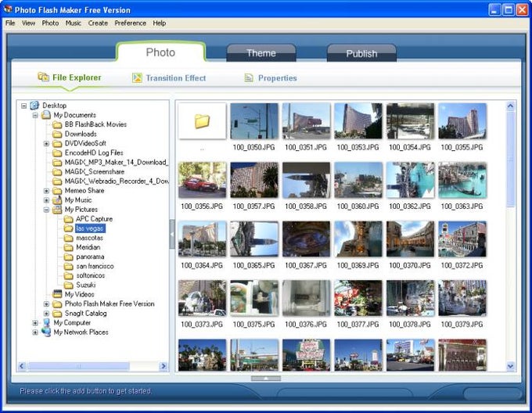Select thumbnail 100_0350.JPG

254,121
